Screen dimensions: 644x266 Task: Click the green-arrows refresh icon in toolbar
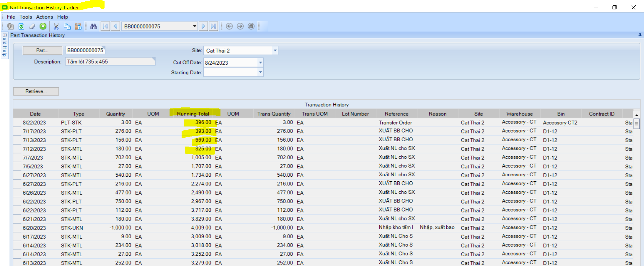tap(21, 26)
